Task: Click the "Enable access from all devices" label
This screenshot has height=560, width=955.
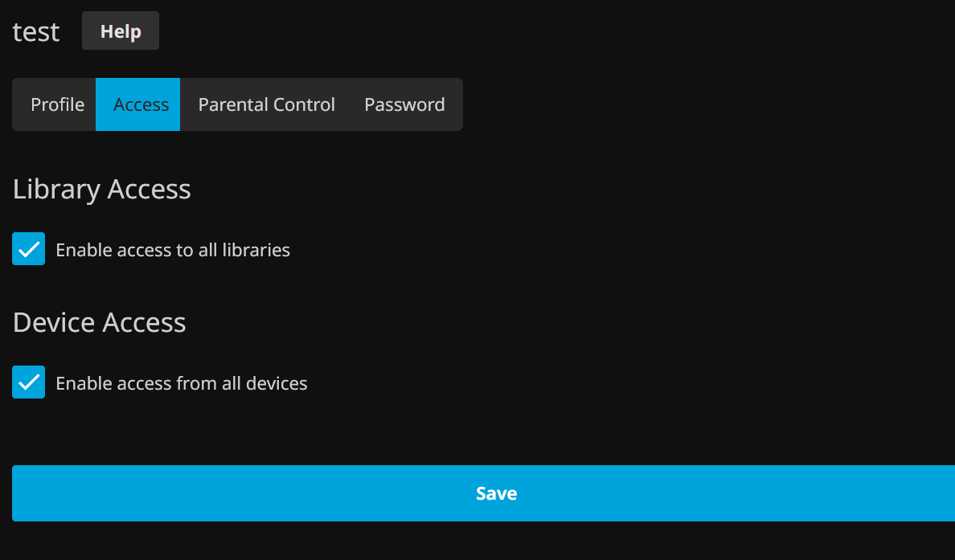Action: [x=181, y=383]
